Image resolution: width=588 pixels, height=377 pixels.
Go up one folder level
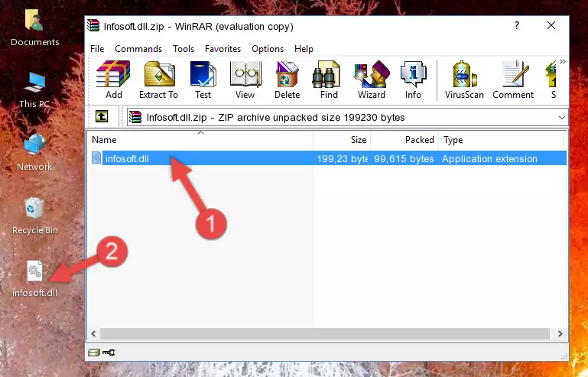click(102, 117)
